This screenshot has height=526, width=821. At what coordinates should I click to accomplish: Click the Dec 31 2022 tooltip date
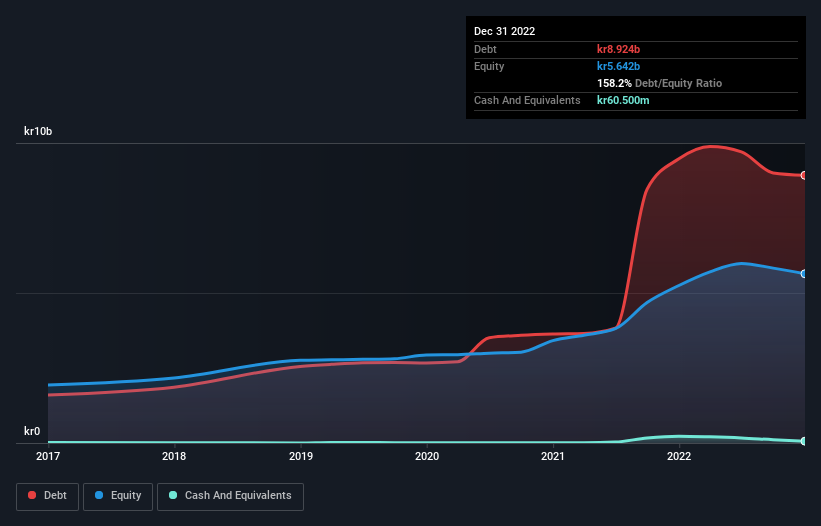[x=504, y=31]
